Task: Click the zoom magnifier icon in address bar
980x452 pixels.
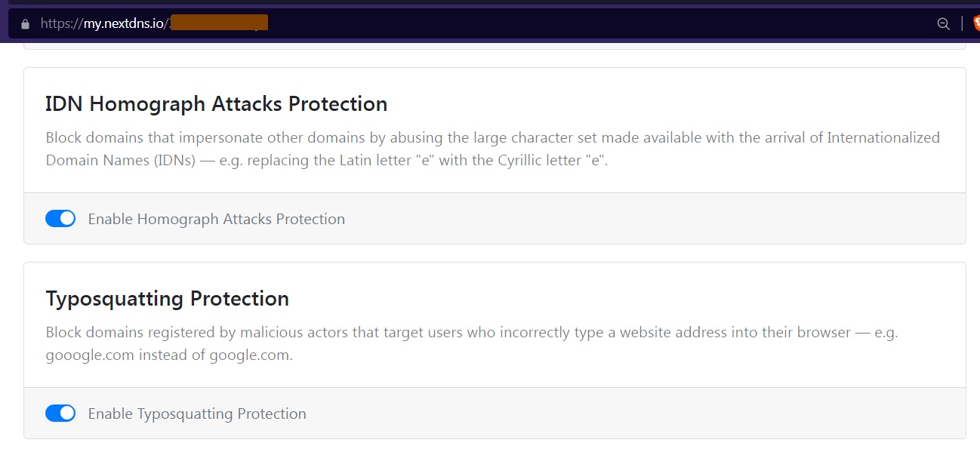Action: 943,23
